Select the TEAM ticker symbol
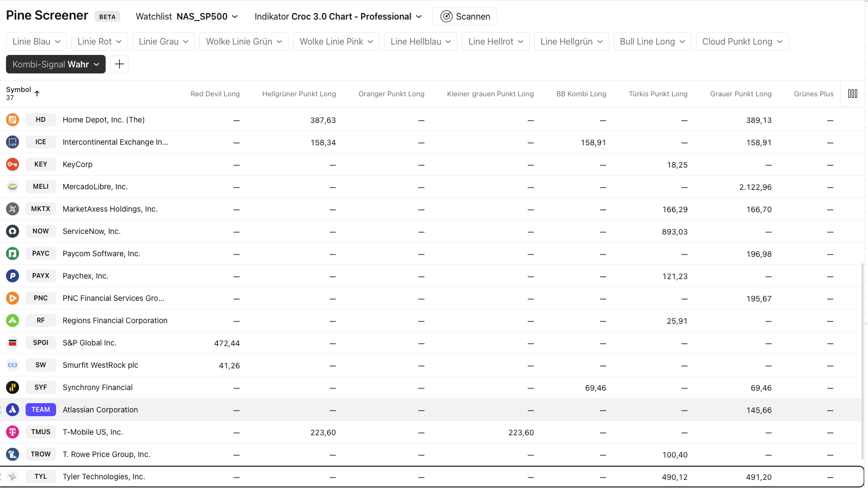The height and width of the screenshot is (488, 868). [41, 410]
